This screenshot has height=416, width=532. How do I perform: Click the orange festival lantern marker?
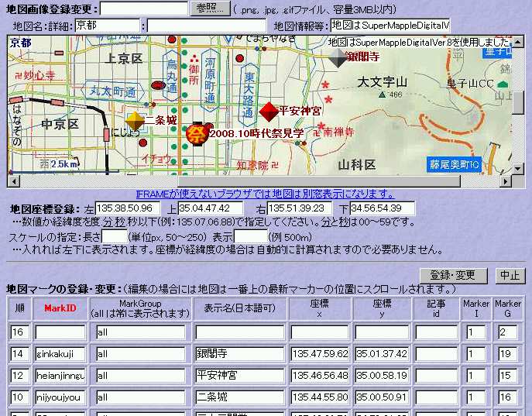196,133
